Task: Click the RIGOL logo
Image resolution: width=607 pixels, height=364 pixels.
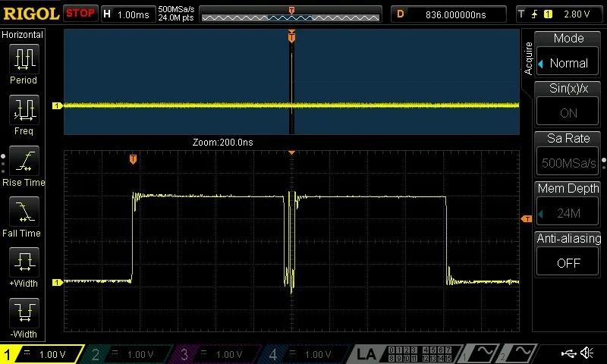Action: click(x=30, y=14)
